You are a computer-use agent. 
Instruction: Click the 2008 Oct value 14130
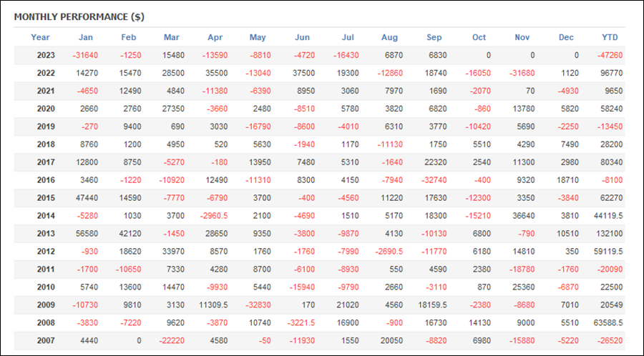click(479, 323)
